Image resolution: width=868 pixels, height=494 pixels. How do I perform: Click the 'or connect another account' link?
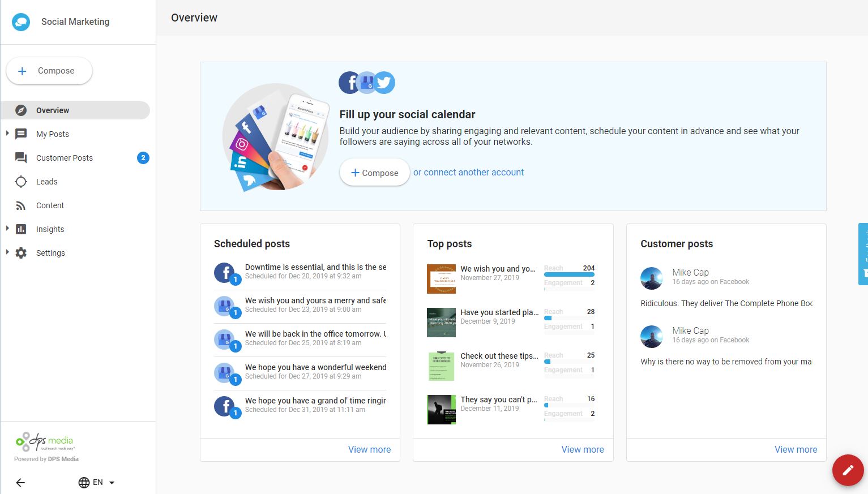[x=468, y=173]
